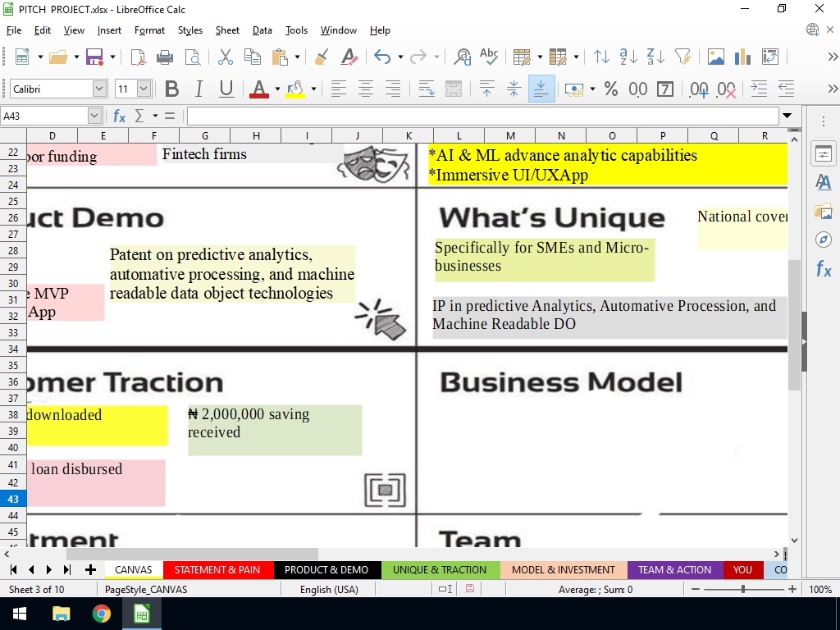Open the Sheet menu
The height and width of the screenshot is (630, 840).
pos(227,30)
